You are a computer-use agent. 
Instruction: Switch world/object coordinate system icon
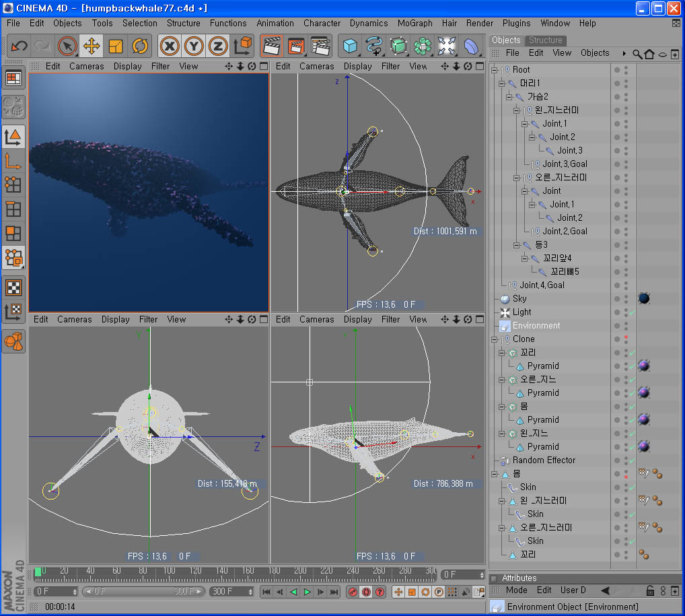tap(242, 46)
